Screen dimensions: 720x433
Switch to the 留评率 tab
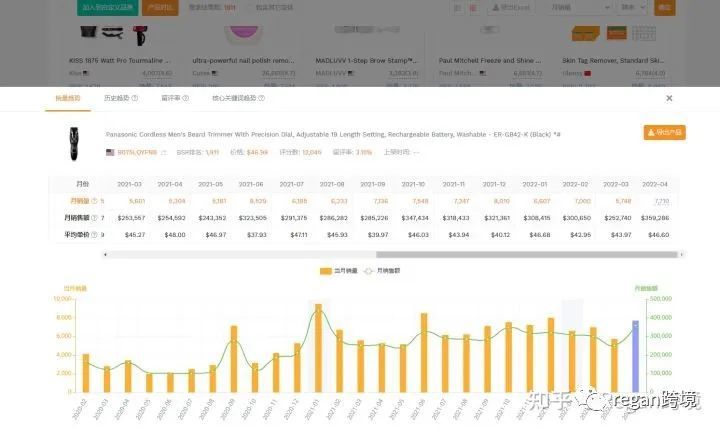pyautogui.click(x=171, y=98)
